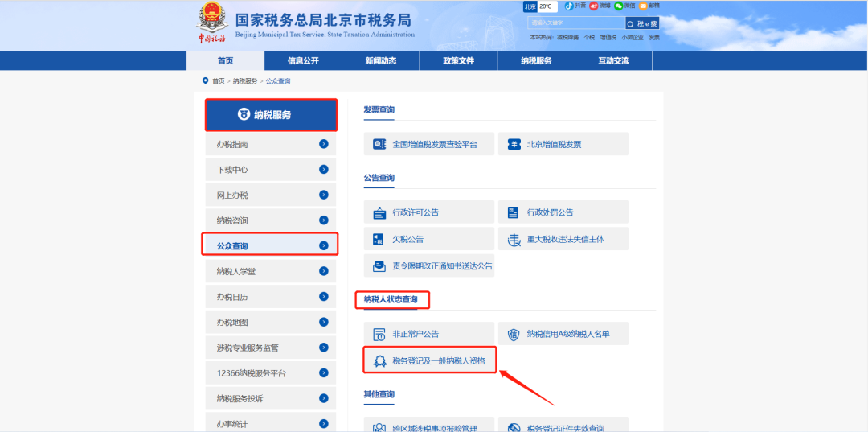Screen dimensions: 868x432
Task: Click the 纳税服务 sidebar header icon
Action: pos(244,115)
